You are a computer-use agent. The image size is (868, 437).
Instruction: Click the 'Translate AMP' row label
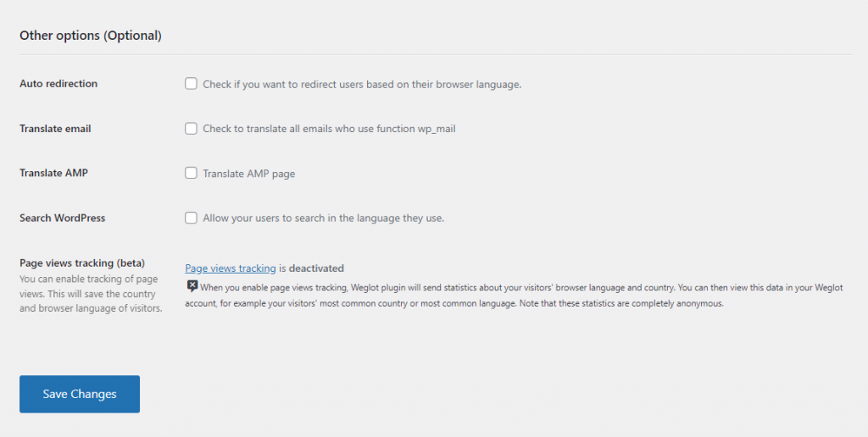[53, 174]
